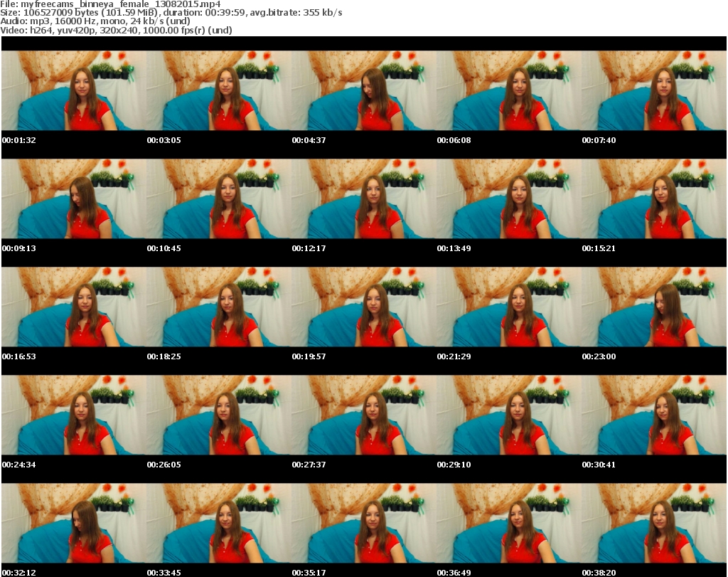Open the video frame thumbnail stamped 00:01:32
The image size is (728, 577).
click(74, 90)
